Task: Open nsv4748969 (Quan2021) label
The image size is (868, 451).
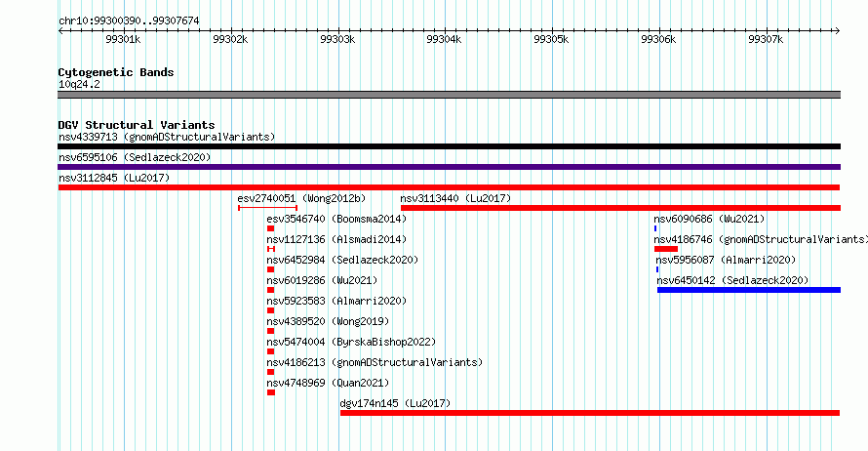Action: click(328, 383)
